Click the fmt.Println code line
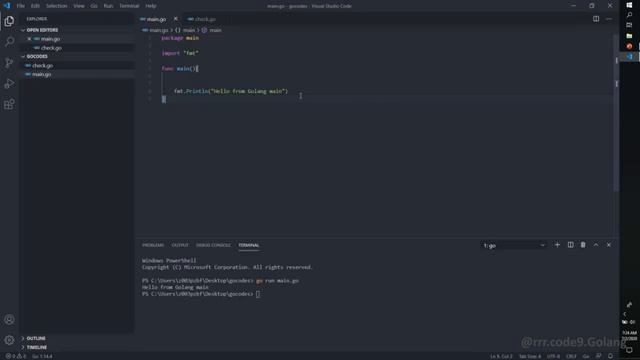The image size is (640, 360). (x=231, y=91)
